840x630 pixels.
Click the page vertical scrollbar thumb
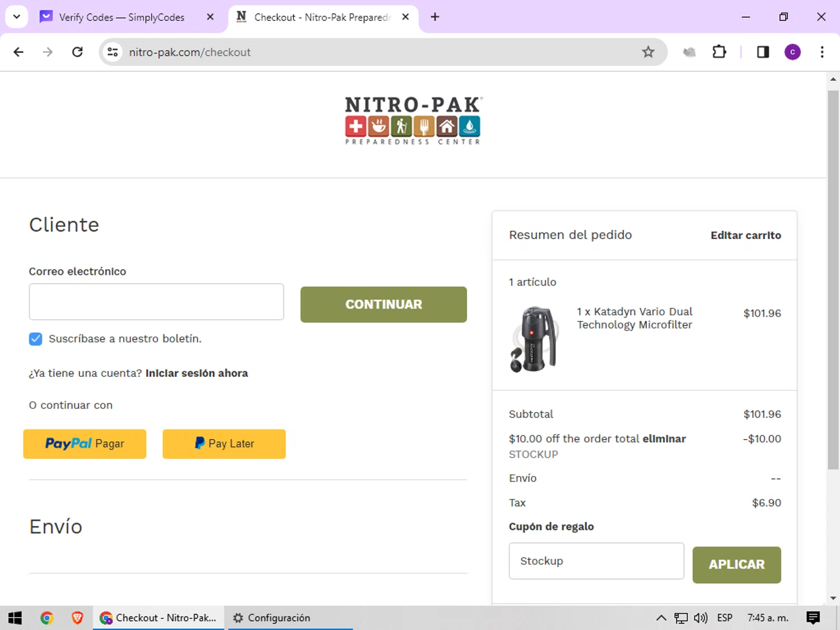[833, 280]
